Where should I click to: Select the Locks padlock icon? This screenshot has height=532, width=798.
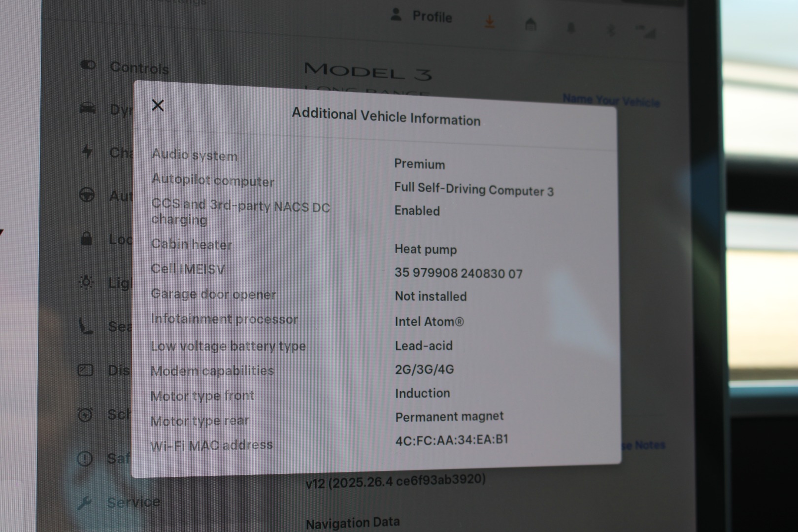point(87,238)
